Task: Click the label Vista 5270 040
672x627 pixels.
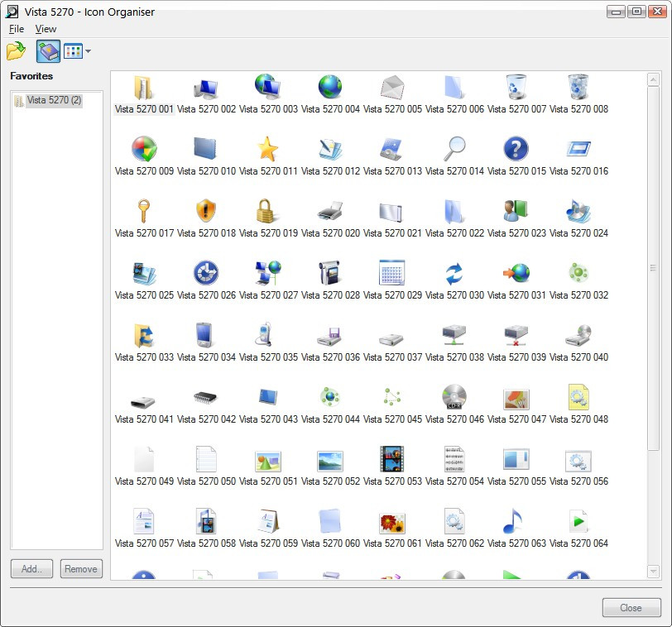Action: [578, 357]
